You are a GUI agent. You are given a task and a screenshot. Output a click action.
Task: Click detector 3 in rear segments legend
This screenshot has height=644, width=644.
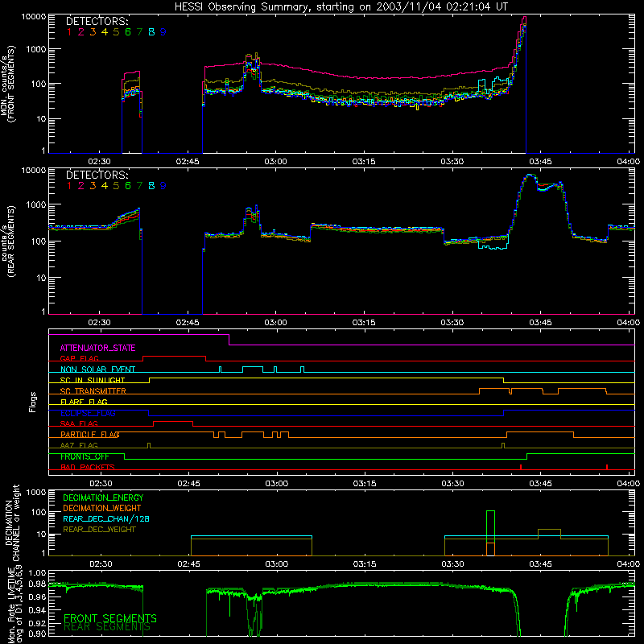[x=93, y=186]
